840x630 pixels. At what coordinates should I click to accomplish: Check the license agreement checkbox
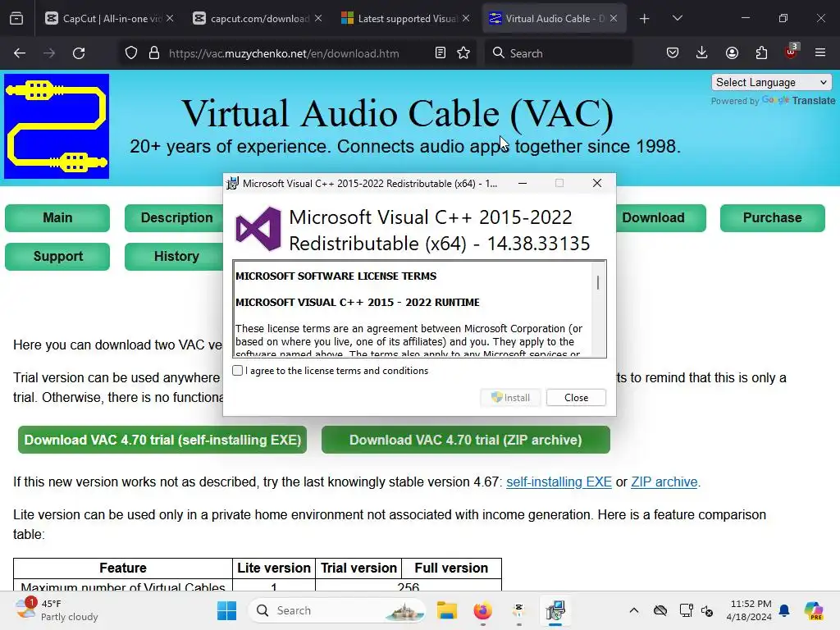pos(238,371)
